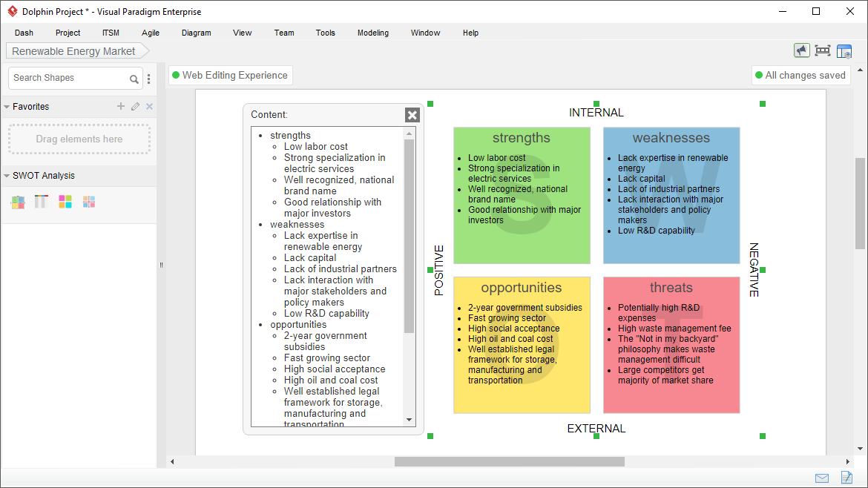The width and height of the screenshot is (868, 488).
Task: Click the document note icon in status bar
Action: [x=846, y=478]
